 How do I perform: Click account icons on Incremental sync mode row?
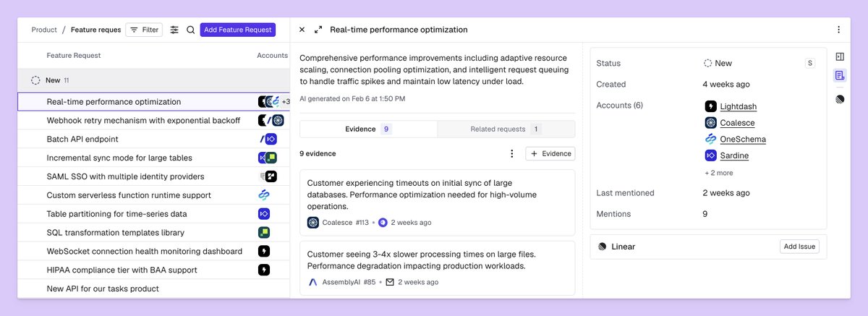coord(268,158)
